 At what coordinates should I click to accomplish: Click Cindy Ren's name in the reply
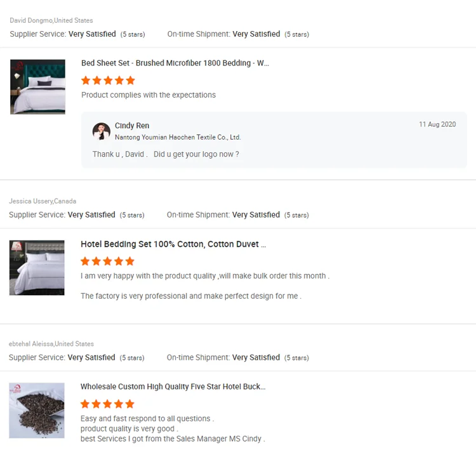point(132,126)
